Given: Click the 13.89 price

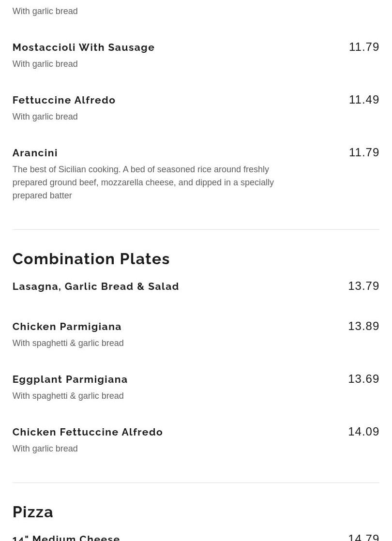Looking at the screenshot, I should click(363, 326).
